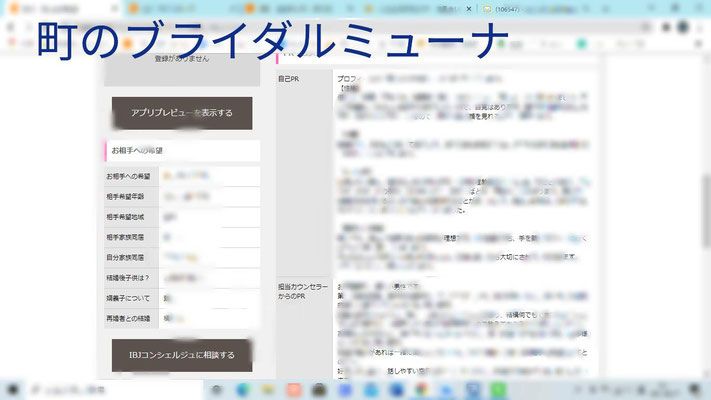Click the 相手希望地域 row label
Viewport: 711px width, 400px height.
125,217
